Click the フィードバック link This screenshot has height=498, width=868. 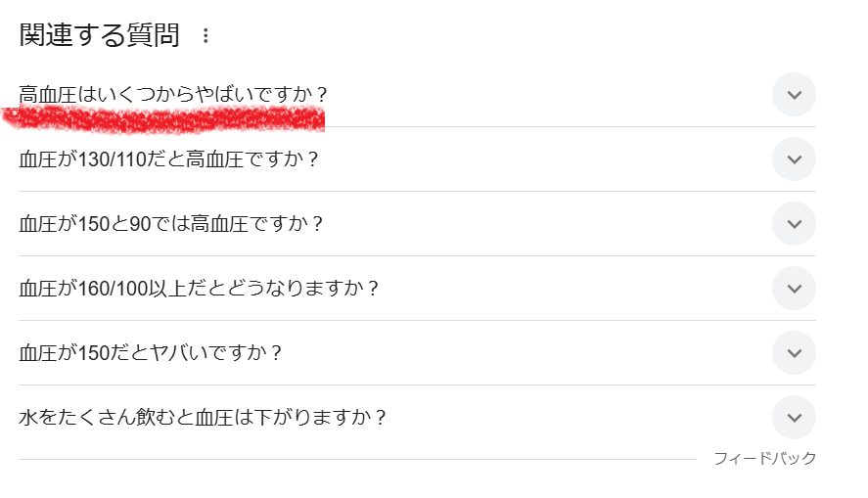coord(764,458)
